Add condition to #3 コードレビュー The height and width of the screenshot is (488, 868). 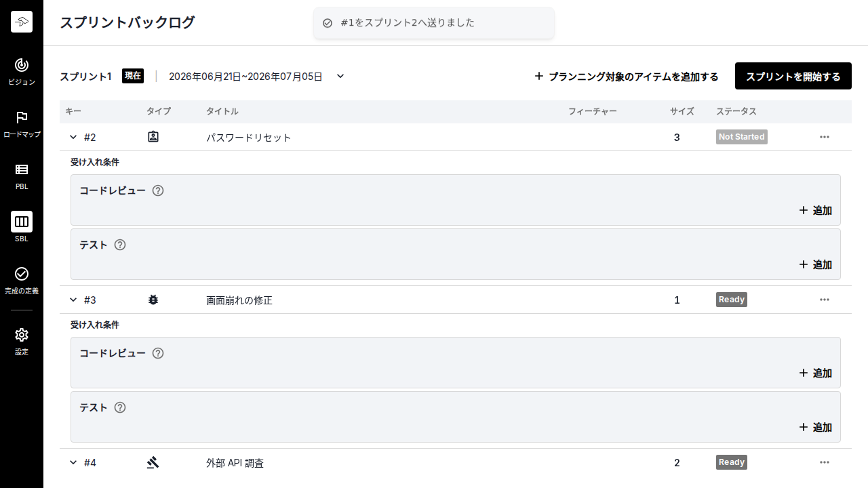[815, 373]
